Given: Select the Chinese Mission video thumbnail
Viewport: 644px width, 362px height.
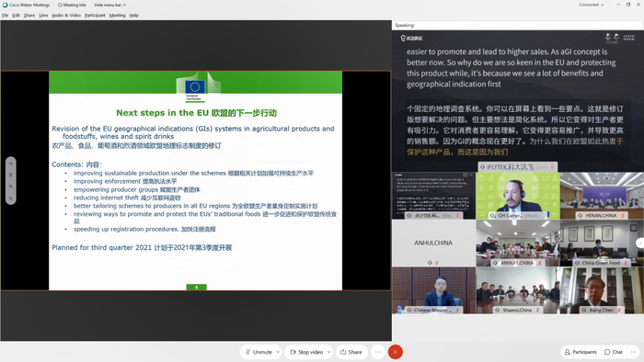Looking at the screenshot, I should tap(433, 290).
